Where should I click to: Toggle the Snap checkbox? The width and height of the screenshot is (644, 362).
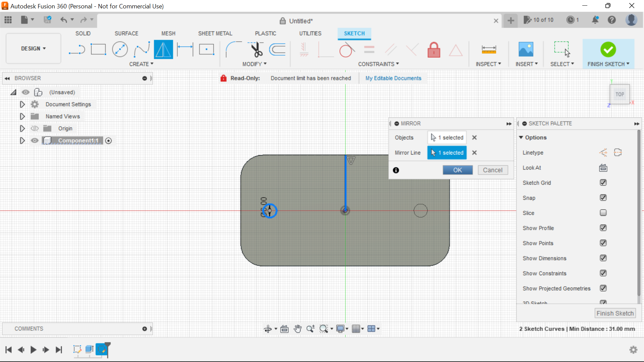pos(603,198)
